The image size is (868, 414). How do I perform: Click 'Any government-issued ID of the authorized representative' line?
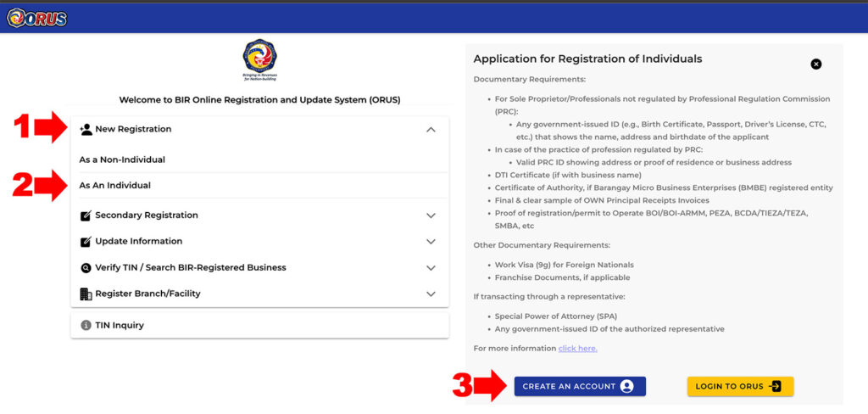[609, 329]
